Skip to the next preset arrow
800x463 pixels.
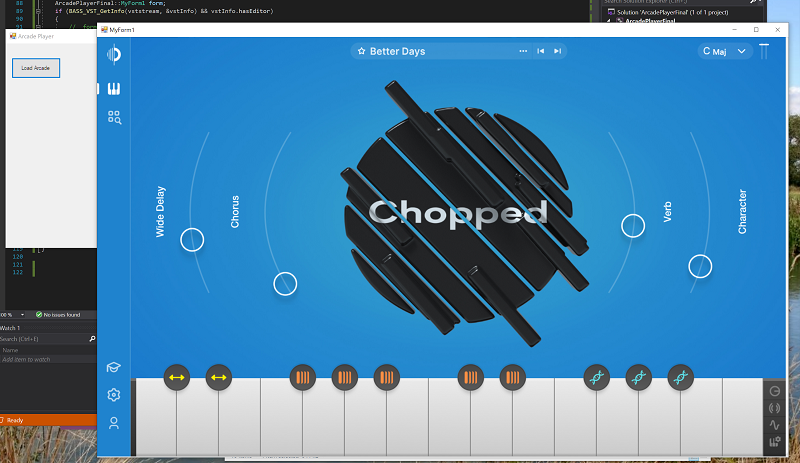click(x=558, y=51)
